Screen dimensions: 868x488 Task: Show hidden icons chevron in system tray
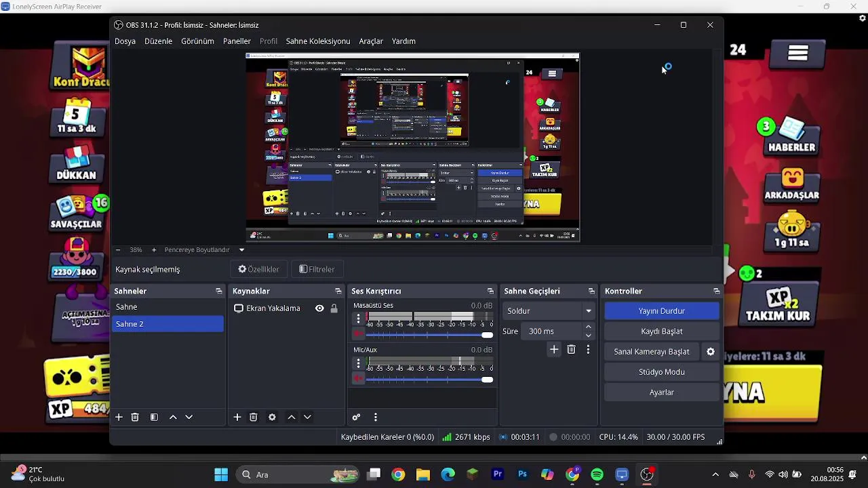point(715,475)
